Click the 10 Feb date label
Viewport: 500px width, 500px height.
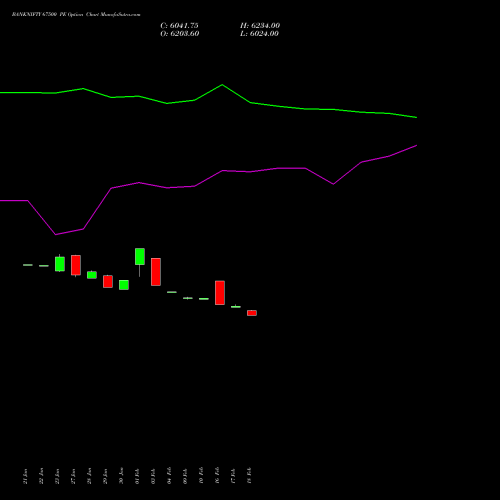[x=201, y=476]
